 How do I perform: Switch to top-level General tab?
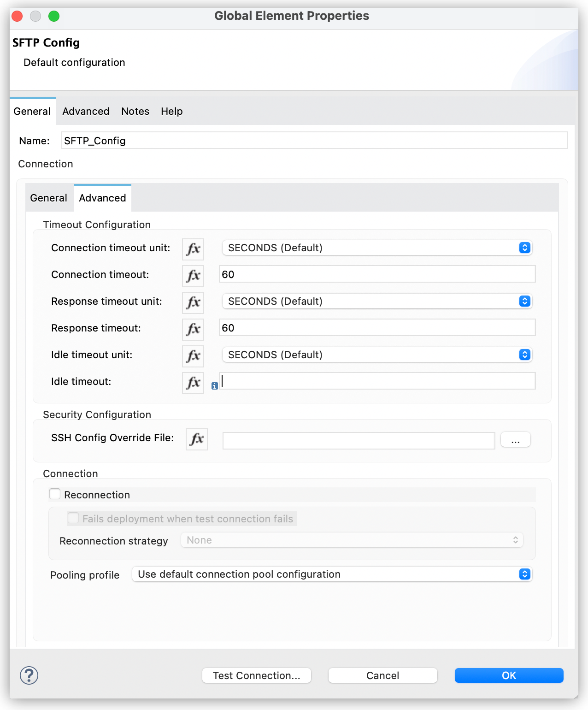coord(32,111)
